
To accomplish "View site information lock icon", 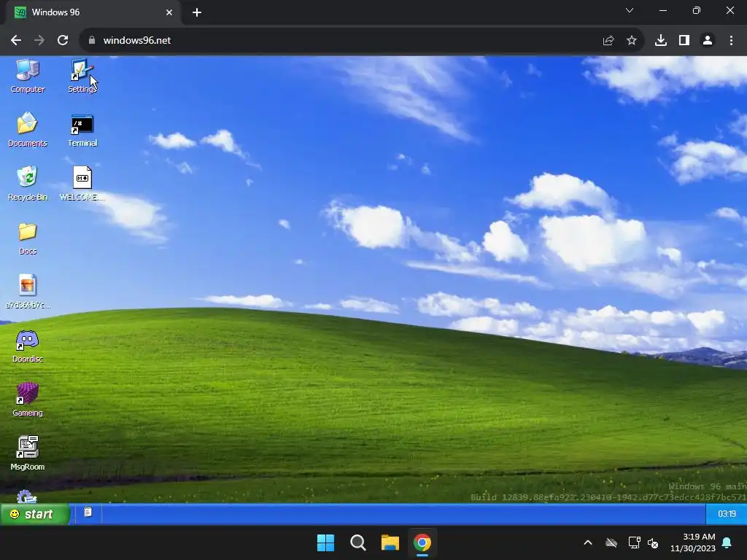I will [x=92, y=41].
